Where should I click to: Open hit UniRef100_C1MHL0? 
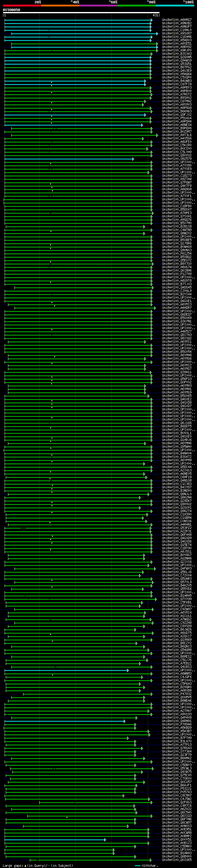176,30
